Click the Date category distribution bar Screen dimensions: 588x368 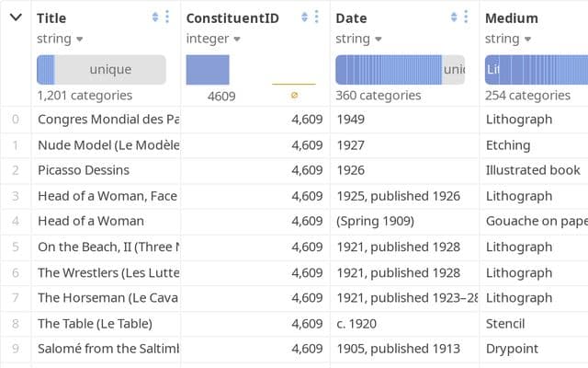(x=389, y=70)
